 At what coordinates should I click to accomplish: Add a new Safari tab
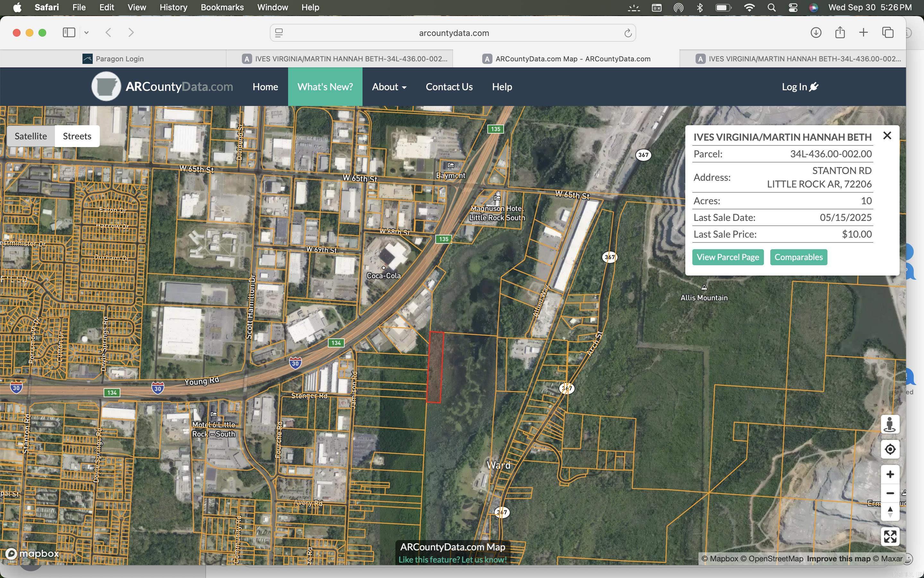click(x=863, y=32)
